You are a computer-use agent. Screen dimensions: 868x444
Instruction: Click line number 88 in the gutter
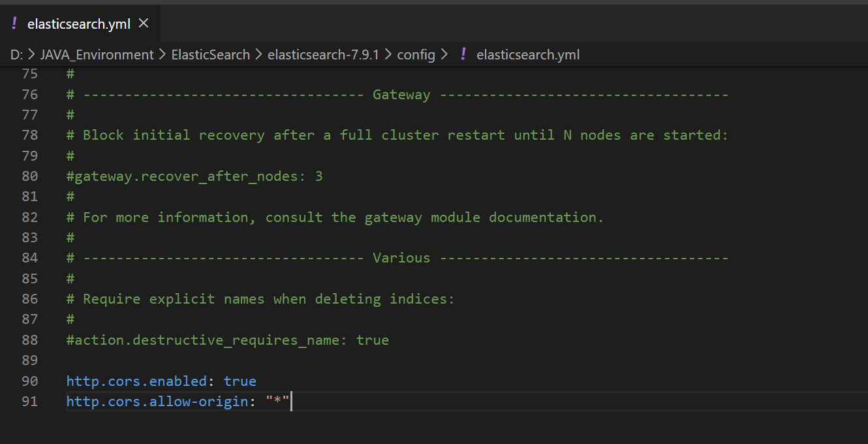(30, 340)
